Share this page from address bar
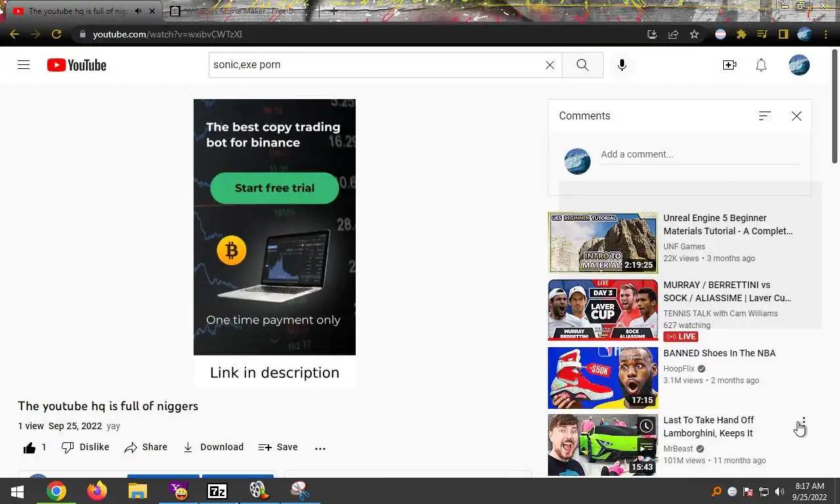 [673, 34]
